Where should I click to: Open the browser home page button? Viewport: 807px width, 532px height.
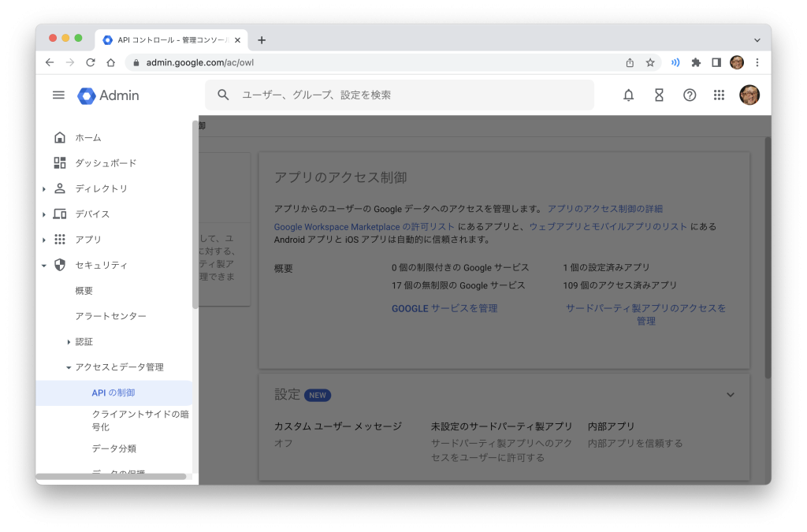click(x=110, y=62)
